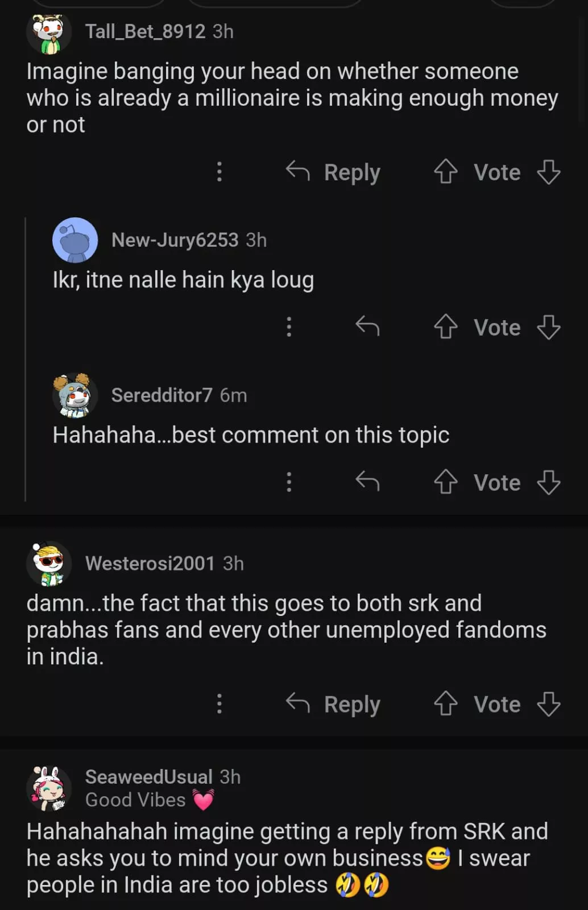
Task: Downvote Westerosi2001's fandoms comment
Action: coord(549,704)
